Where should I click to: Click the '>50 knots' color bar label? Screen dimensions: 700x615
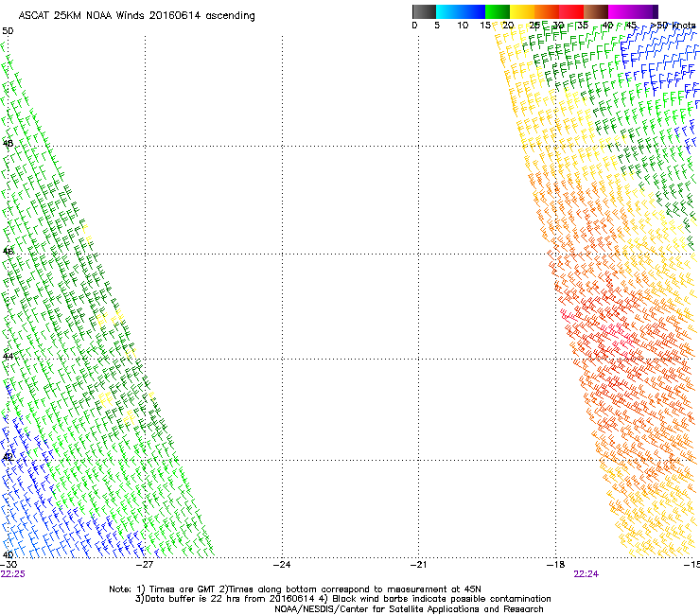(673, 26)
